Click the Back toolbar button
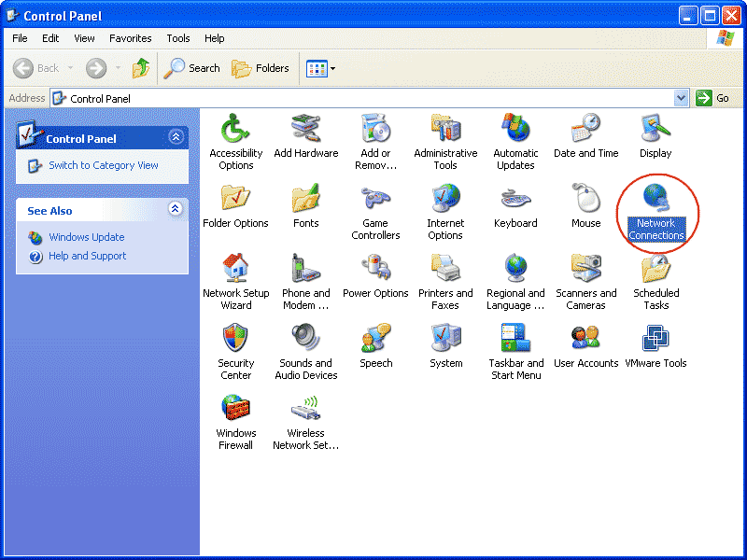 [x=36, y=68]
